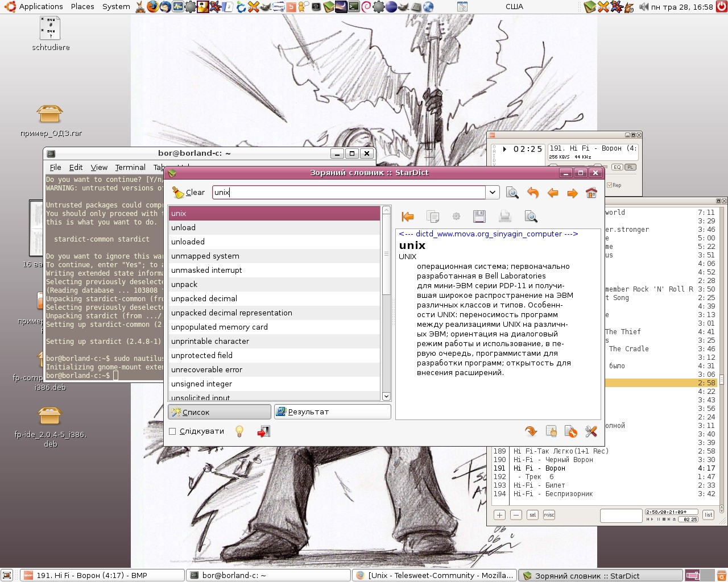Viewport: 728px width, 582px height.
Task: Click the fuzzy query magnifier icon
Action: (x=512, y=193)
